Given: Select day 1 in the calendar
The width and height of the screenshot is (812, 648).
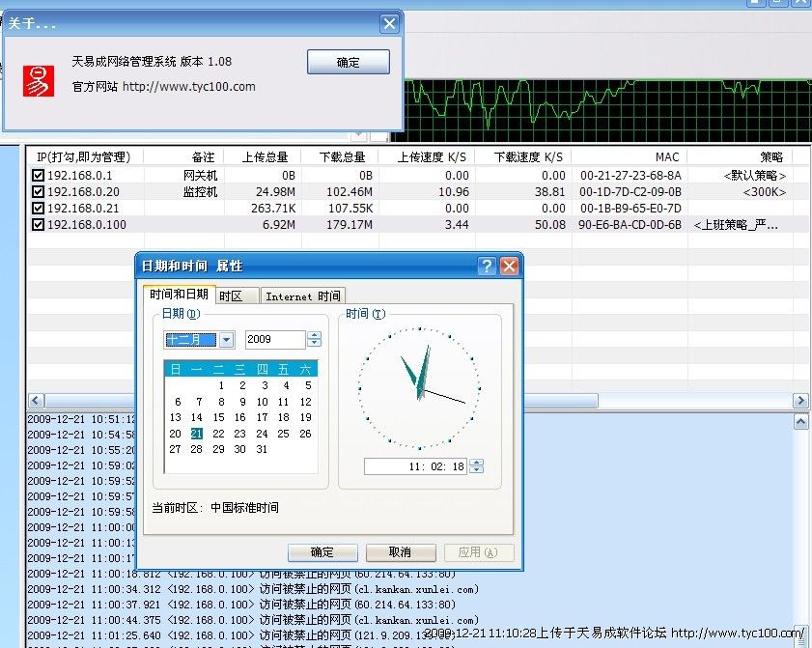Looking at the screenshot, I should point(221,385).
